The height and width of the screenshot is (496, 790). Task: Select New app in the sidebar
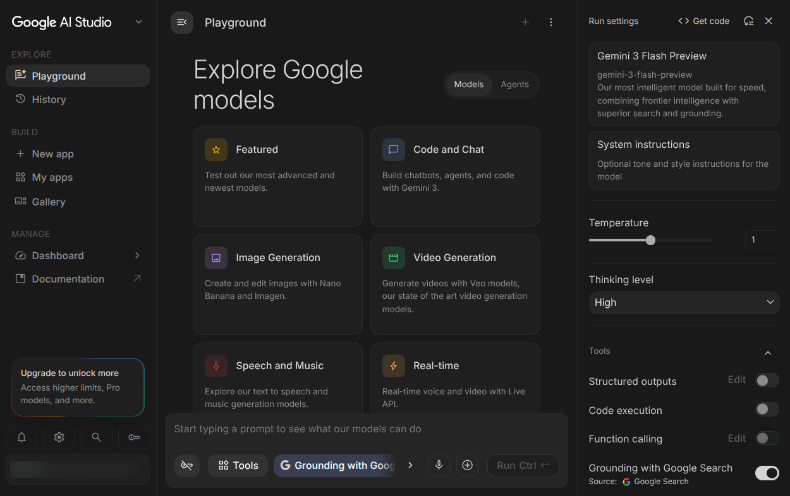[78, 154]
